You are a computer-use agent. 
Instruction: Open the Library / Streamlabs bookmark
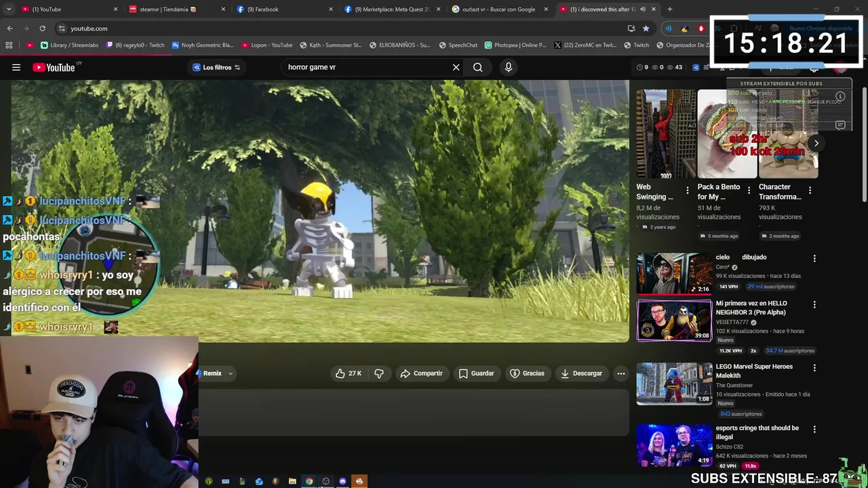70,45
